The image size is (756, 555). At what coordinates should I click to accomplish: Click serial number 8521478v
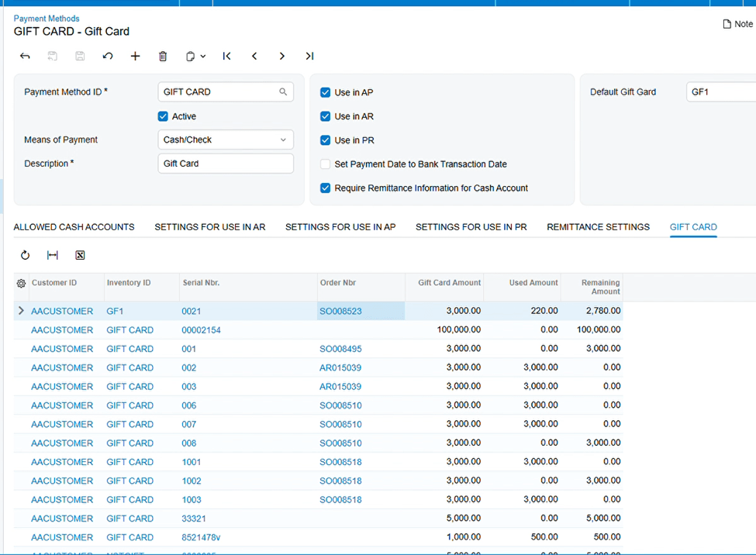point(201,538)
